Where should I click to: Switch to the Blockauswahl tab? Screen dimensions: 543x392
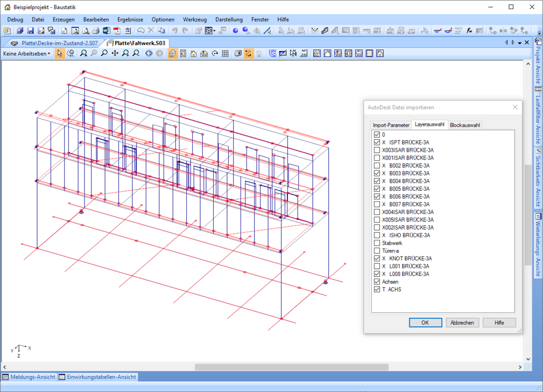click(464, 125)
